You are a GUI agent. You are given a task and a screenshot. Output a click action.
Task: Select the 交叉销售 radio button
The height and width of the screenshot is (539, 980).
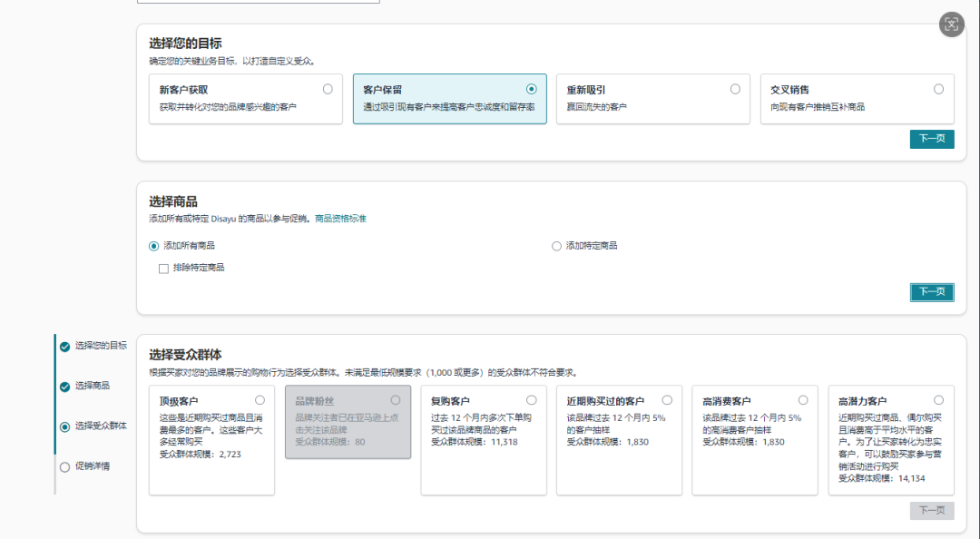(x=939, y=90)
